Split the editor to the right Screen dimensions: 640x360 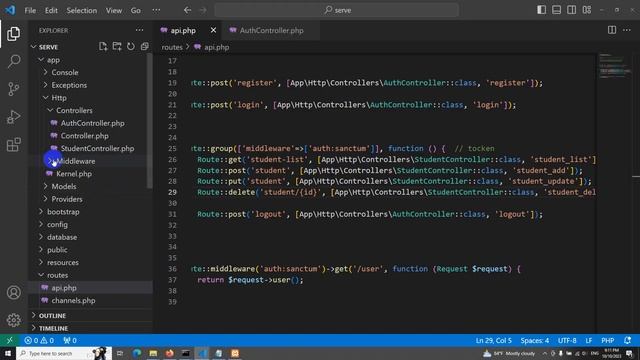[612, 30]
